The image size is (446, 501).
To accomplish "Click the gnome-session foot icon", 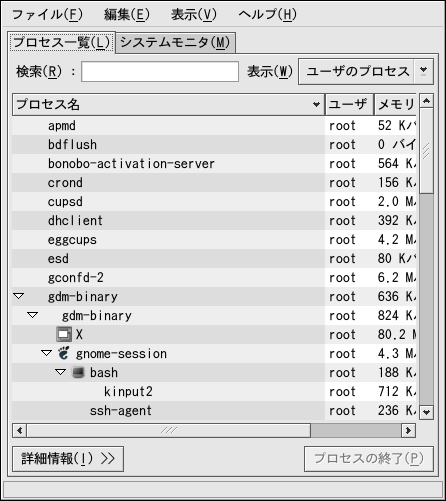I will (64, 353).
